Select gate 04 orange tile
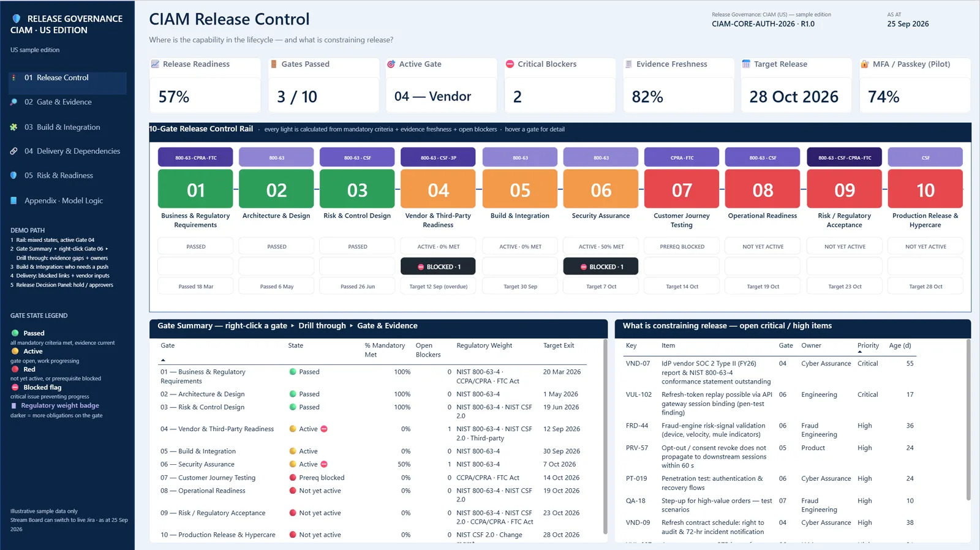Viewport: 980px width, 550px height. (438, 189)
